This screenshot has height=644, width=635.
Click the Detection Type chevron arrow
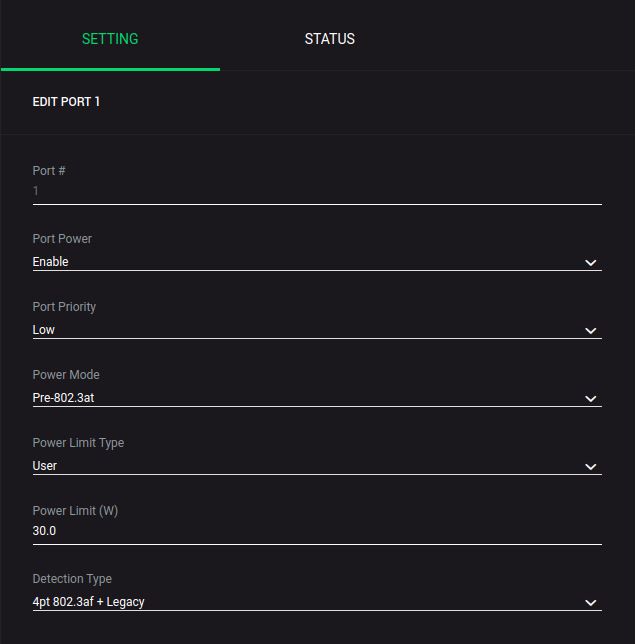click(x=590, y=603)
